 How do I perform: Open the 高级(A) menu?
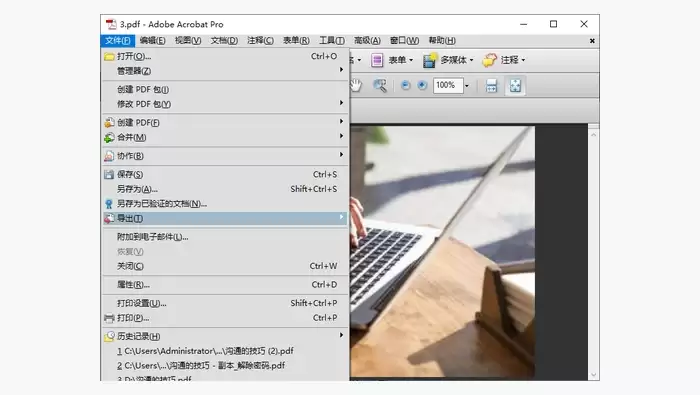[367, 41]
